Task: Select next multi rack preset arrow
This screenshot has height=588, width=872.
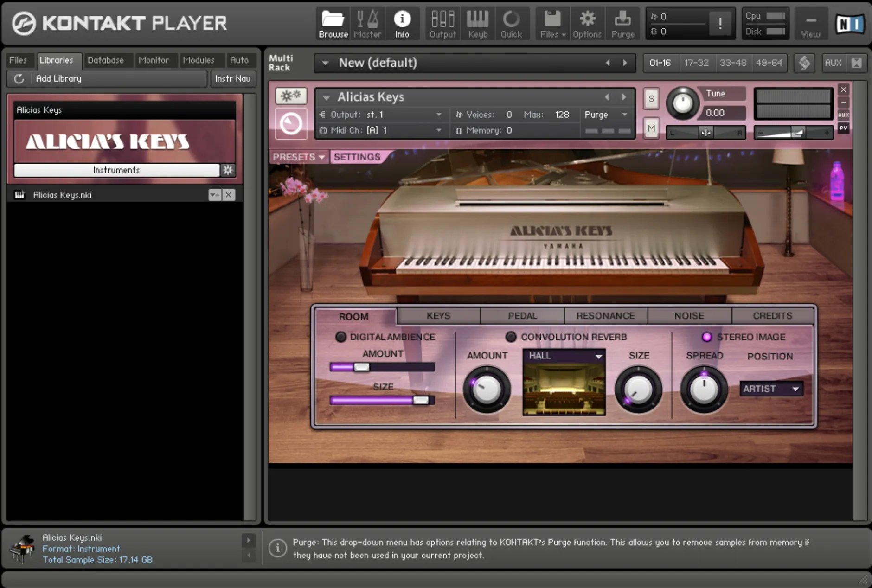Action: click(625, 63)
